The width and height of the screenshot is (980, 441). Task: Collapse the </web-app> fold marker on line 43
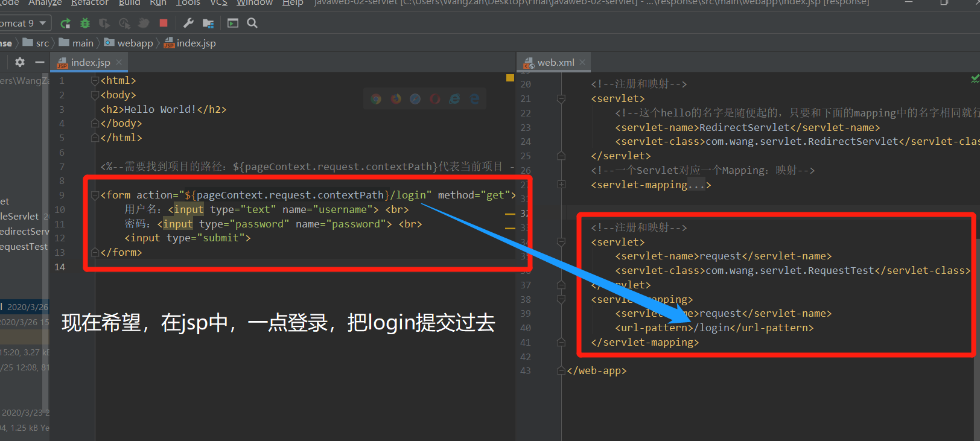[x=561, y=370]
